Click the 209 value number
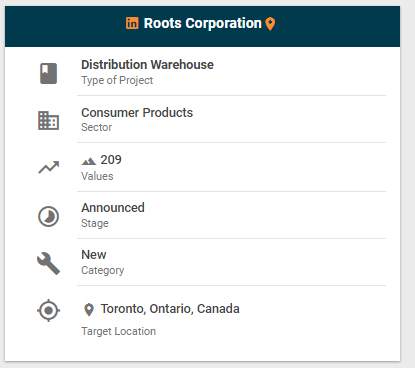415x368 pixels. (x=111, y=160)
